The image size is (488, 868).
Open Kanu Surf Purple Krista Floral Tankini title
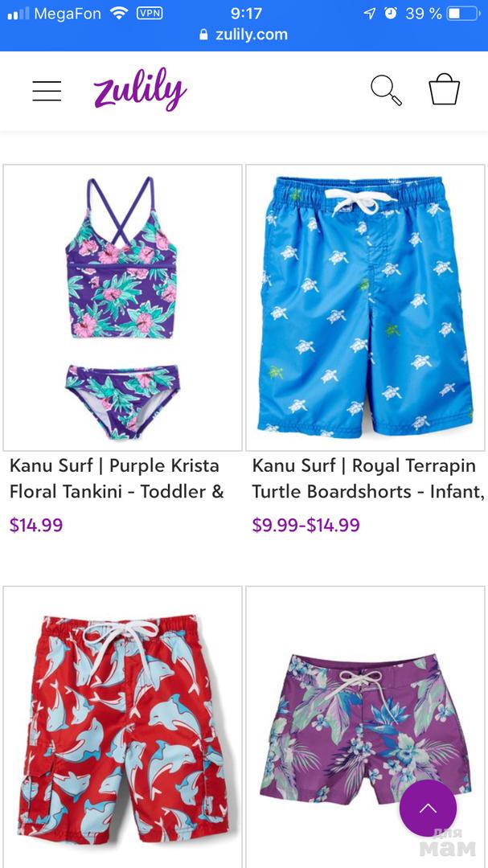(117, 478)
